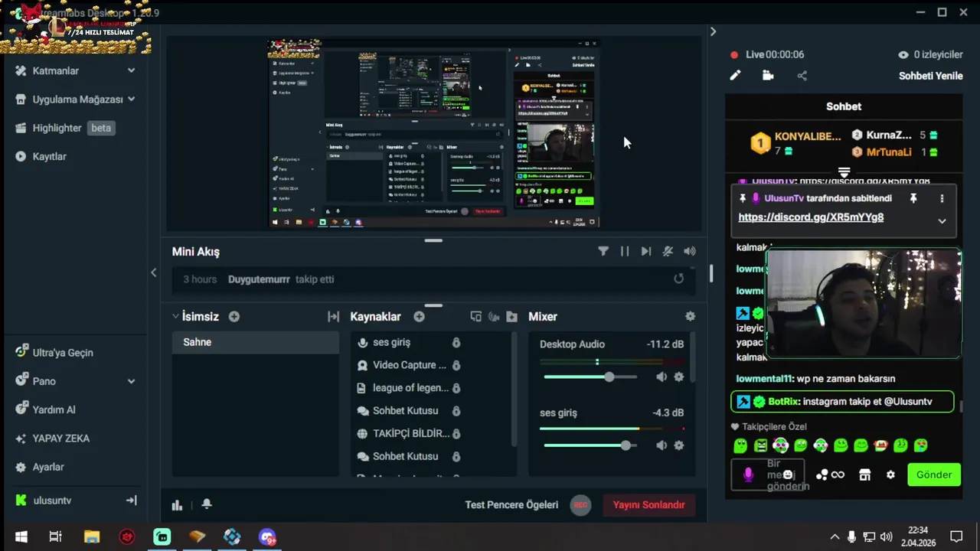The height and width of the screenshot is (551, 980).
Task: Open notifications bell icon
Action: (207, 504)
